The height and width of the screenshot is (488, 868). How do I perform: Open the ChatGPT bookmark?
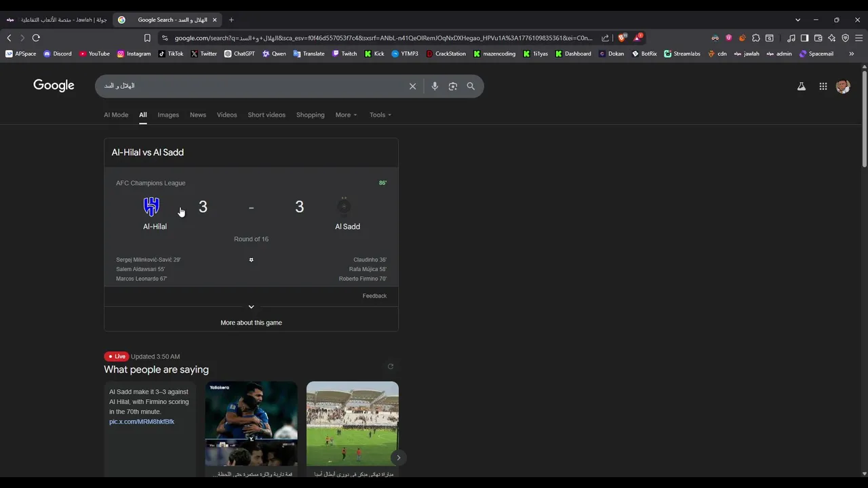point(239,54)
